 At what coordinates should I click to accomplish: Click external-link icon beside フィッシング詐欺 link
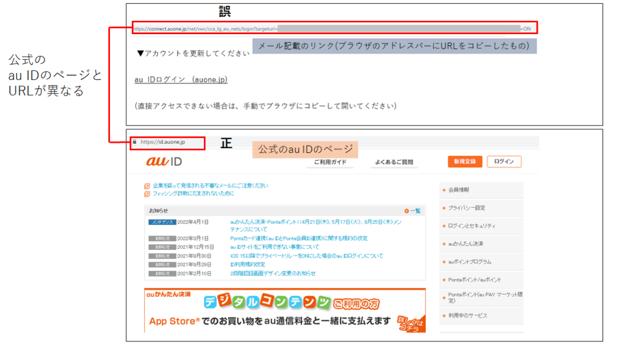147,194
